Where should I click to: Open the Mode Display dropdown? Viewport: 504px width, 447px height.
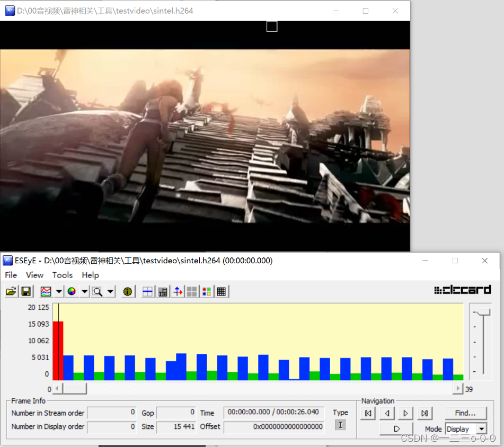pos(466,429)
